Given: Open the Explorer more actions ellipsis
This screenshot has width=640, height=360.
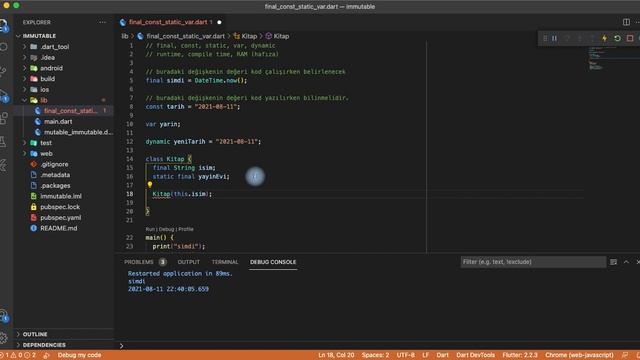Looking at the screenshot, I should click(x=102, y=22).
